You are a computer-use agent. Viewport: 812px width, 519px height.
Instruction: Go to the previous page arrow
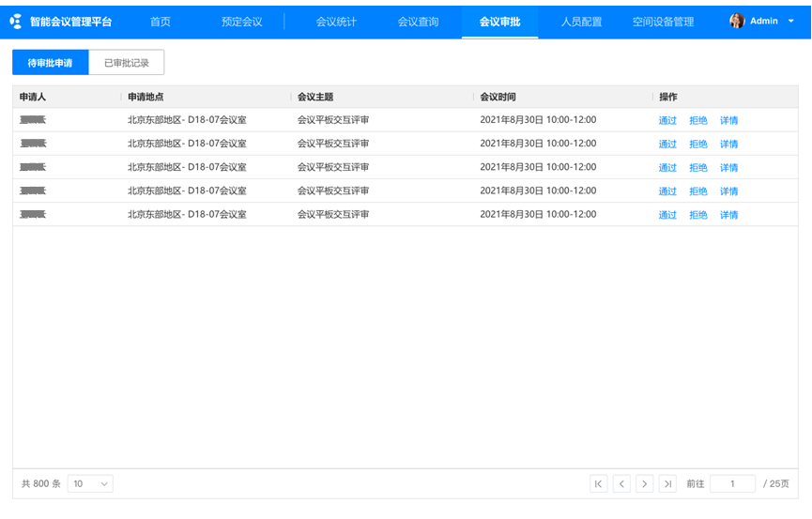[x=621, y=484]
